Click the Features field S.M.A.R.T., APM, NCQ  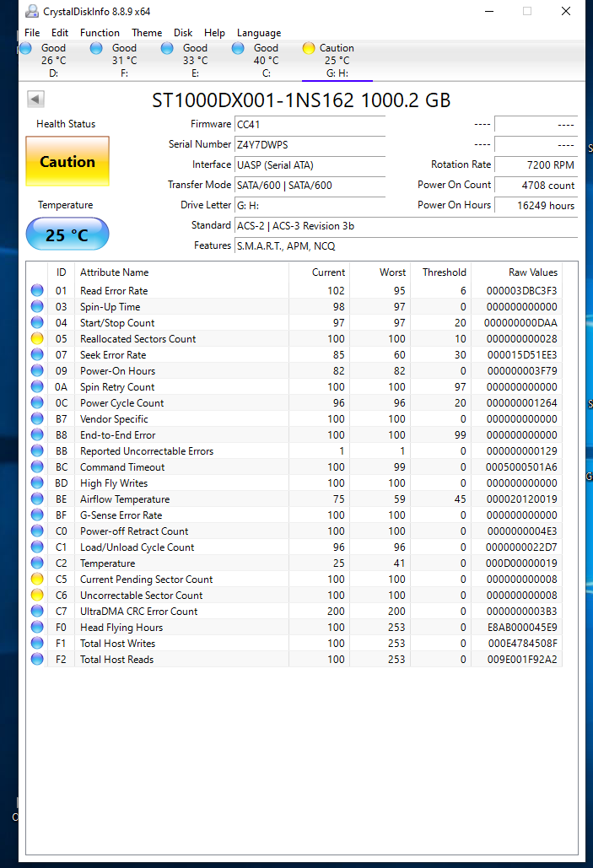point(406,246)
